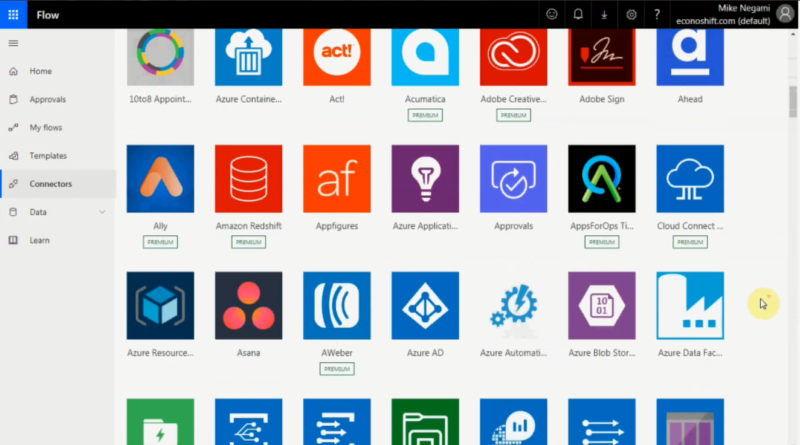Open the Azure Resource Manager cube icon

[x=160, y=306]
